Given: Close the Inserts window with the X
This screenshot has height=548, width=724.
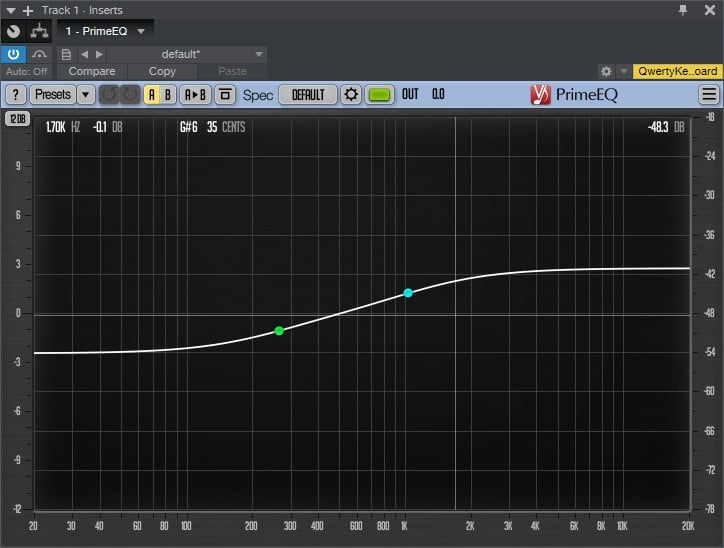Looking at the screenshot, I should [x=710, y=10].
